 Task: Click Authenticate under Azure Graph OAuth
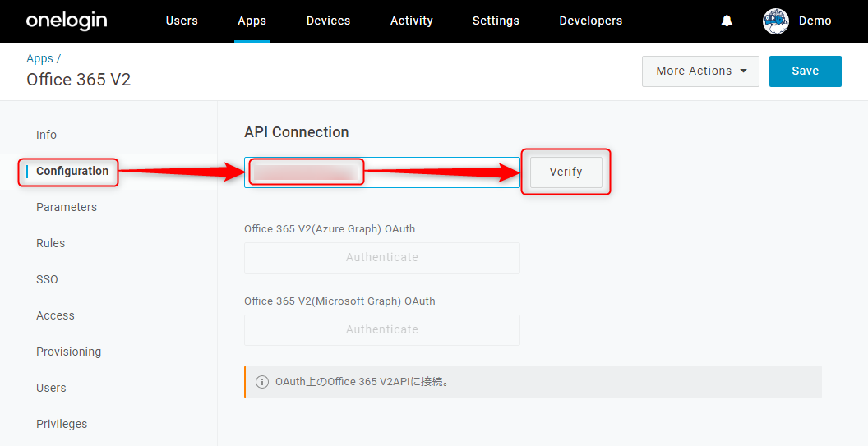(x=382, y=257)
